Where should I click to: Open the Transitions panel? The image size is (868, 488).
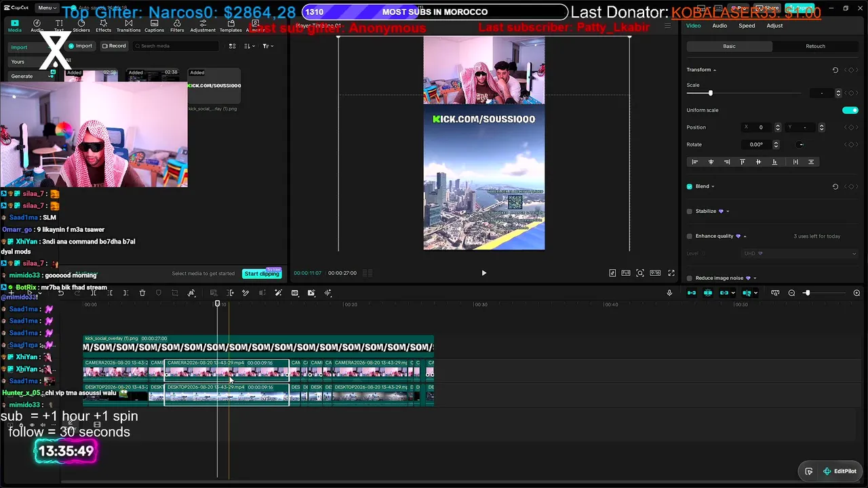click(x=128, y=26)
